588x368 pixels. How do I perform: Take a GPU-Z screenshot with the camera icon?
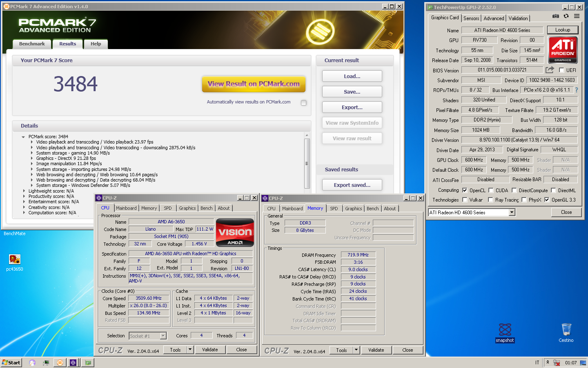[556, 16]
